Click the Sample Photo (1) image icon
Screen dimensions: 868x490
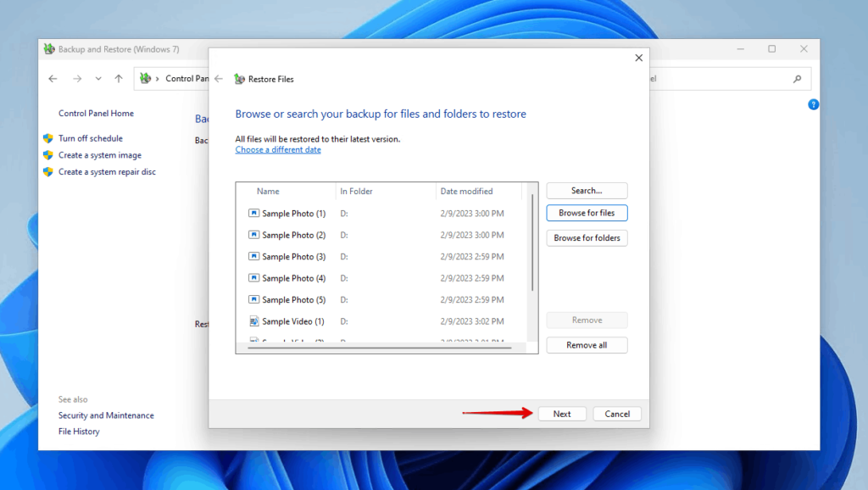click(253, 213)
